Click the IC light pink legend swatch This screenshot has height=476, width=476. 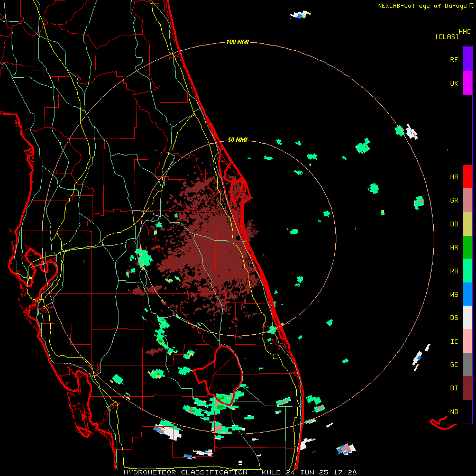467,341
